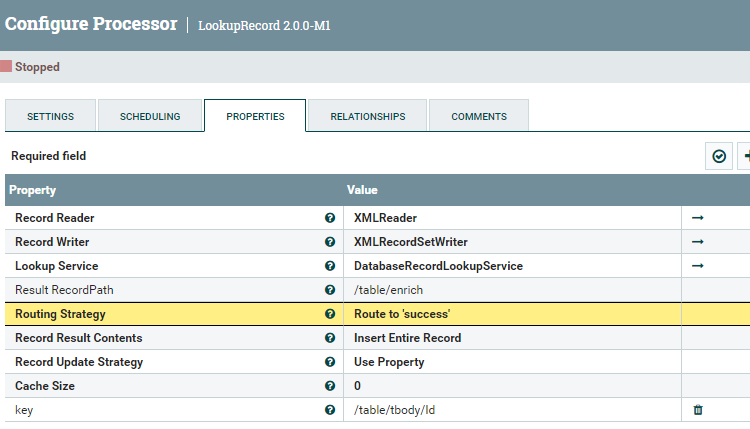Open the Relationships tab
The image size is (750, 429).
(367, 116)
